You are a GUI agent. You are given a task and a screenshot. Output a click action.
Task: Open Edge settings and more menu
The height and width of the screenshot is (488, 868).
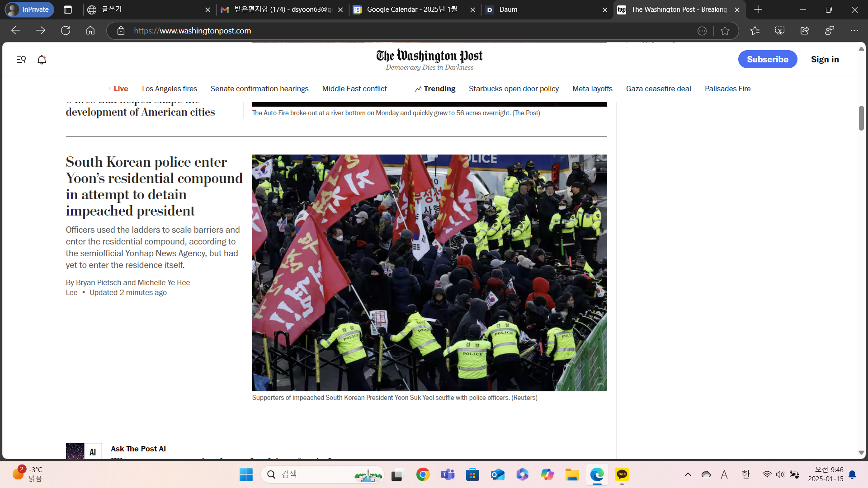click(854, 31)
